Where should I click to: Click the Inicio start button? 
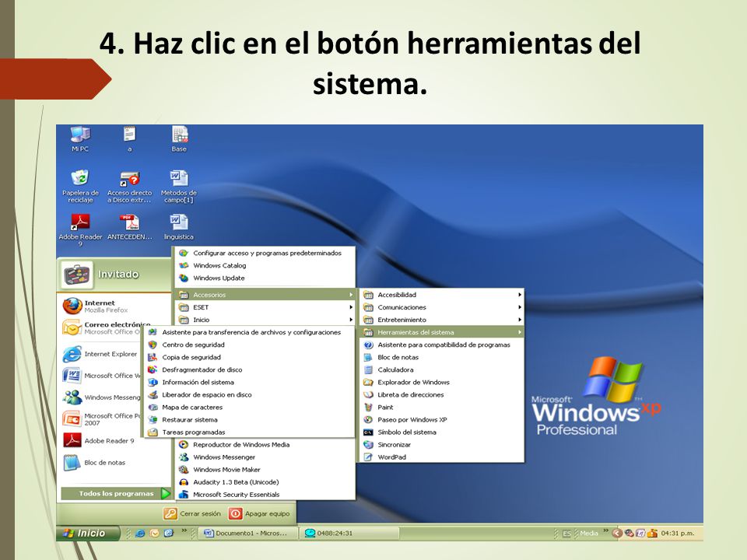[88, 534]
